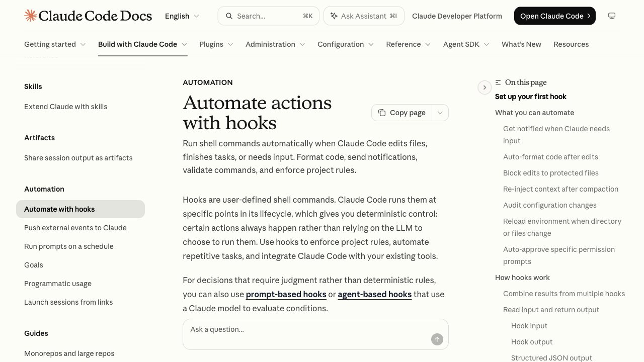
Task: Click the copy icon in Copy page
Action: [382, 113]
